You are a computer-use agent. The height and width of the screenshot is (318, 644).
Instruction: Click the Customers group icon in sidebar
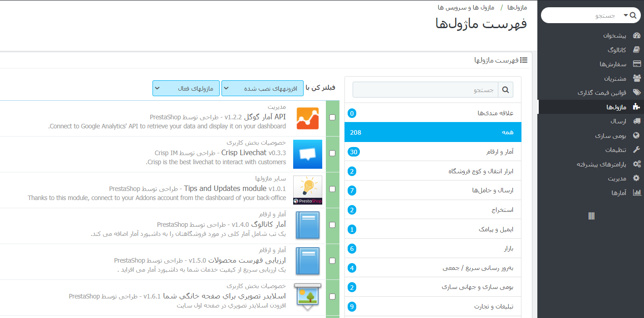click(x=637, y=78)
